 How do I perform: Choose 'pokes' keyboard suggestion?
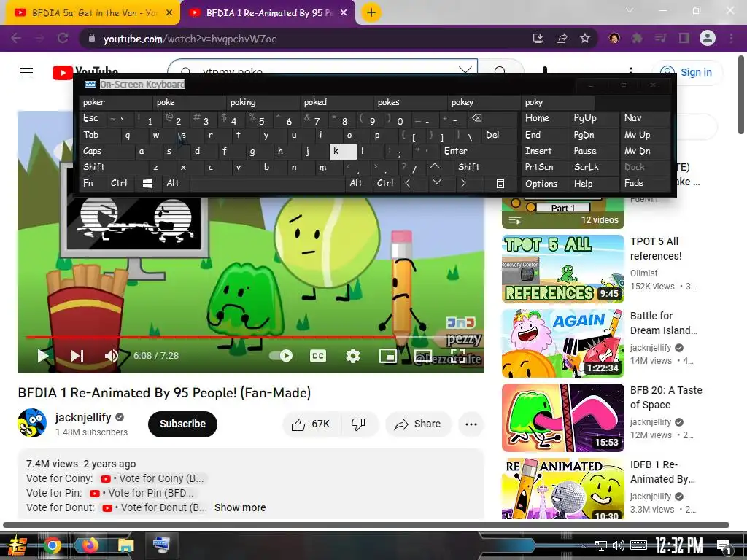(411, 102)
